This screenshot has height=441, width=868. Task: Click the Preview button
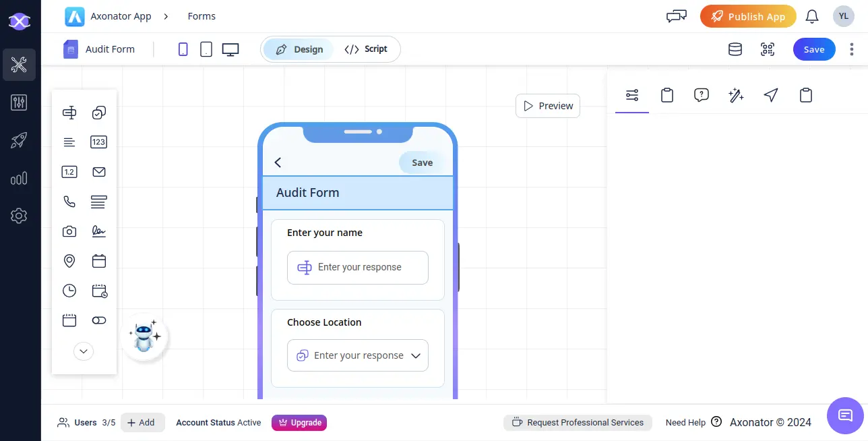click(x=548, y=106)
